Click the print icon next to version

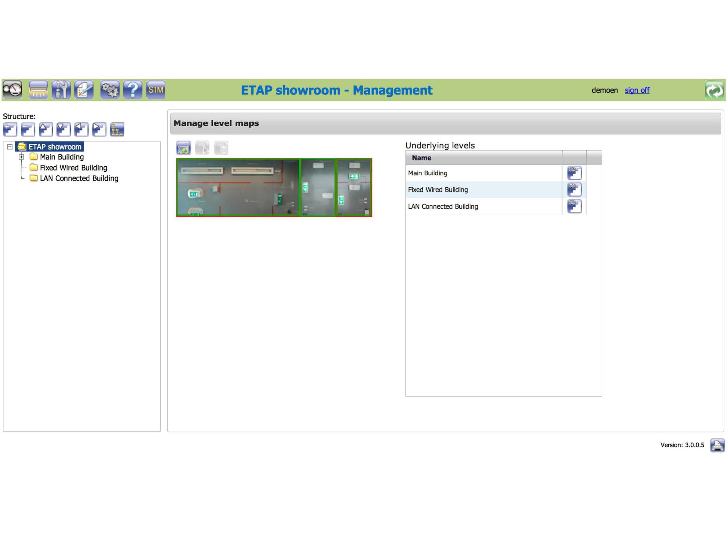(717, 445)
